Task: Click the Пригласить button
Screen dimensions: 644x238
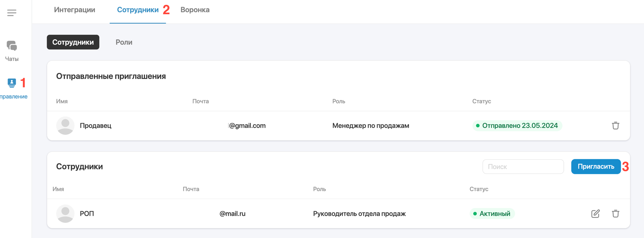Action: tap(596, 166)
